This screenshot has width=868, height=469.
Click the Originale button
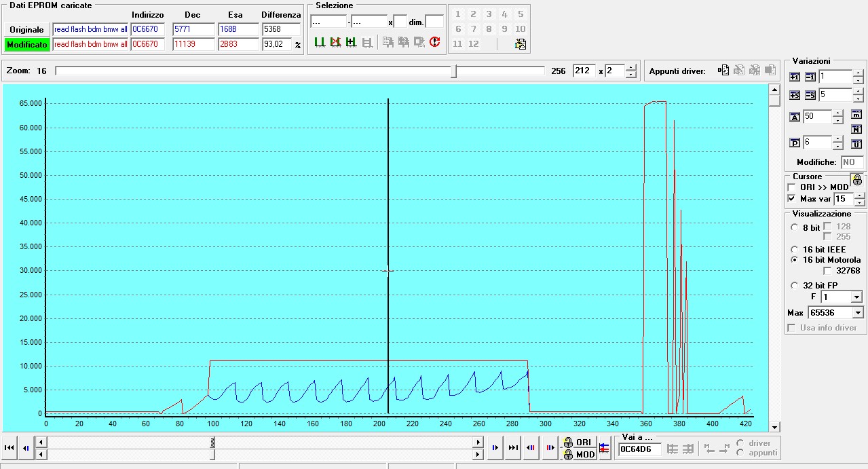pos(27,29)
